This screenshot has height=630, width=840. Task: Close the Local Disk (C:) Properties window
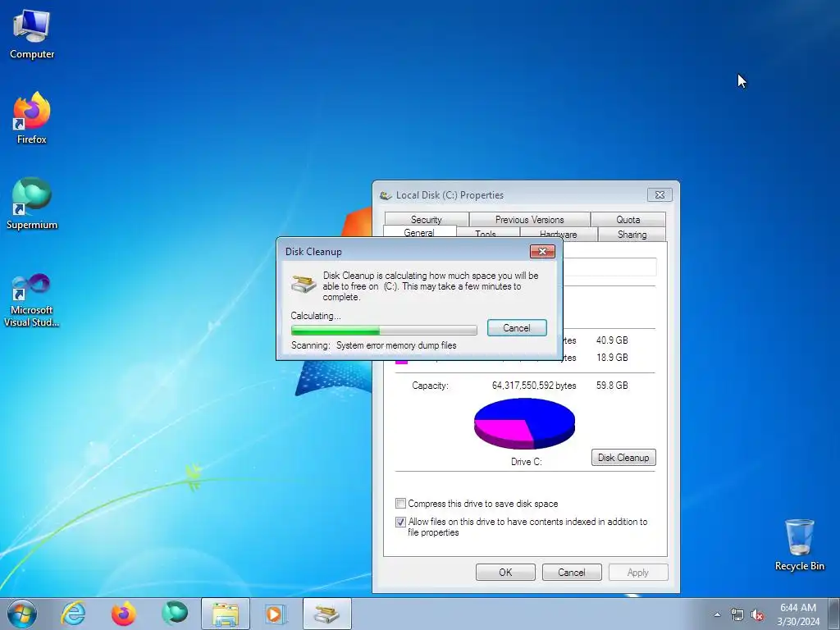coord(660,195)
